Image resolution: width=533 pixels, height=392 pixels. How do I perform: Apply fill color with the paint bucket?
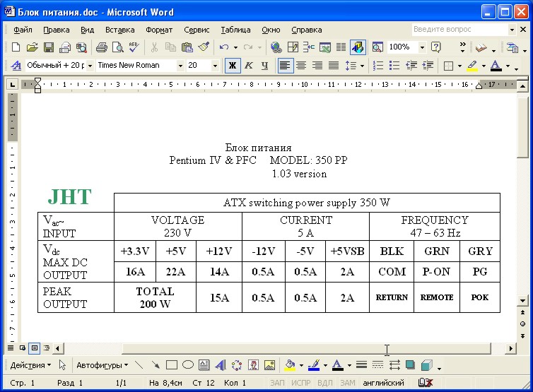coord(290,365)
